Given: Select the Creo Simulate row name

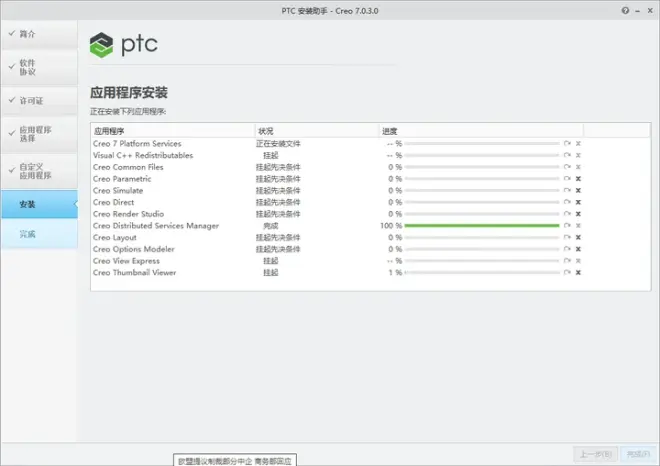Looking at the screenshot, I should pyautogui.click(x=118, y=190).
